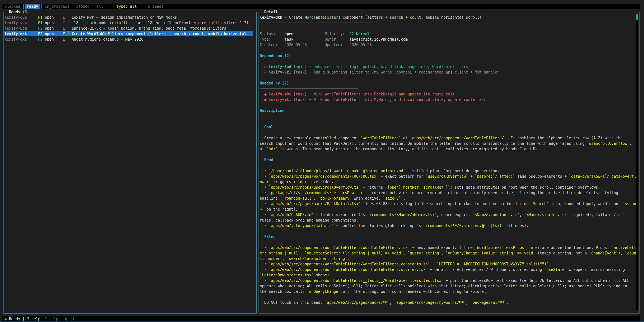Click the WordTableFilters.test.tsx path
644x322 pixels.
pos(356,281)
